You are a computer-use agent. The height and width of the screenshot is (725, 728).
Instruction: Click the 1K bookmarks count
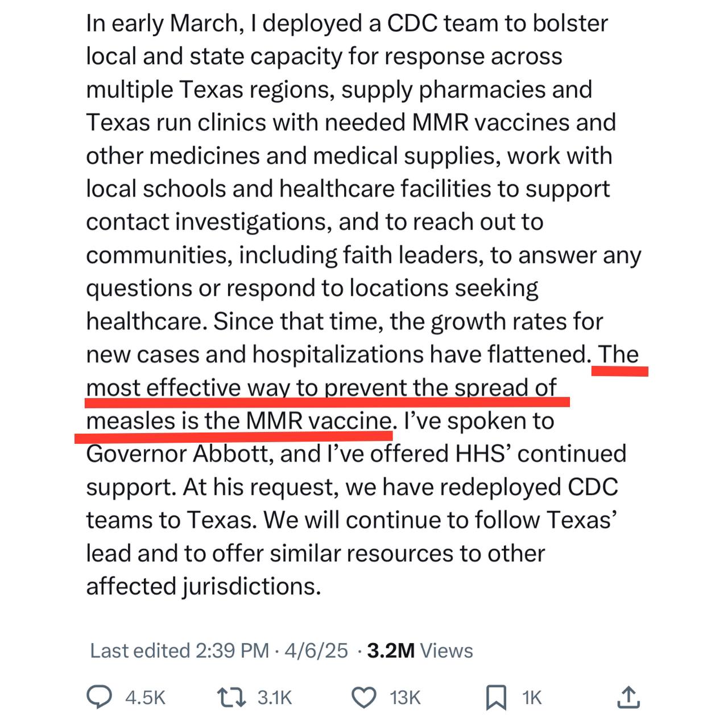[532, 698]
